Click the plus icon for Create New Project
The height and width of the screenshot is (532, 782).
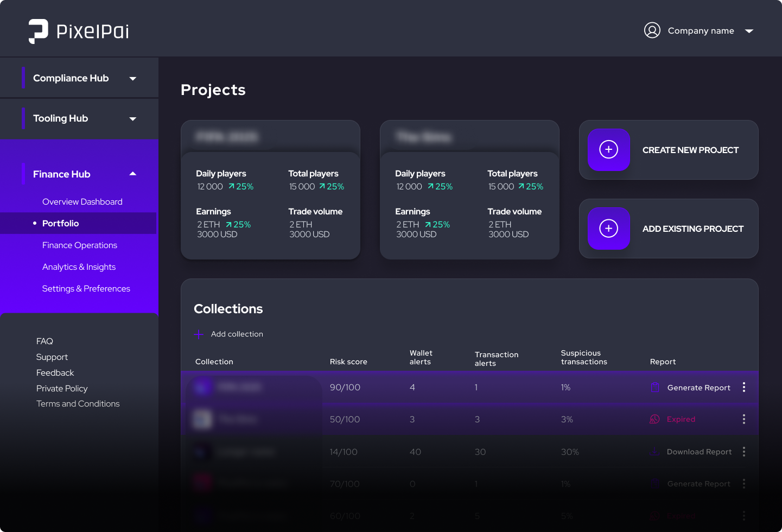[x=609, y=150]
